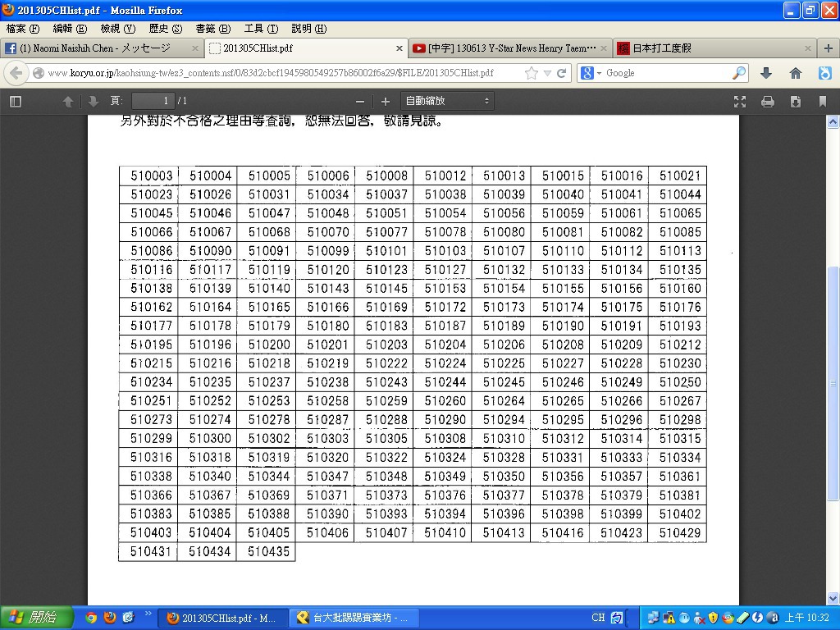Go to Firefox home page
Image resolution: width=840 pixels, height=630 pixels.
tap(796, 73)
